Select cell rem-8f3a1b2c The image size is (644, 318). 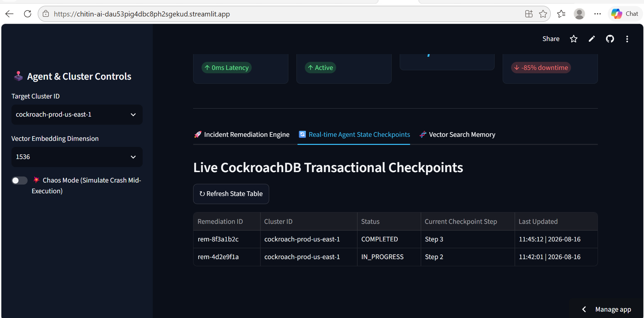point(227,239)
